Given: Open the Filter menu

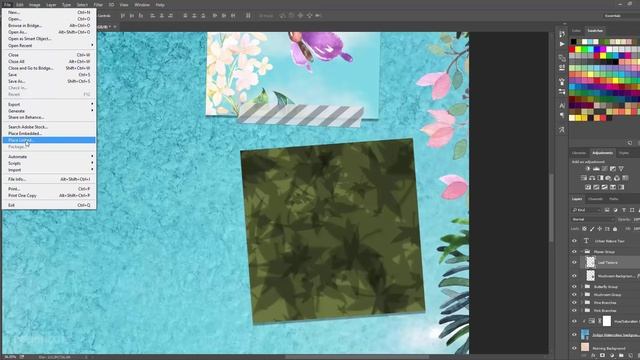Looking at the screenshot, I should 98,4.
